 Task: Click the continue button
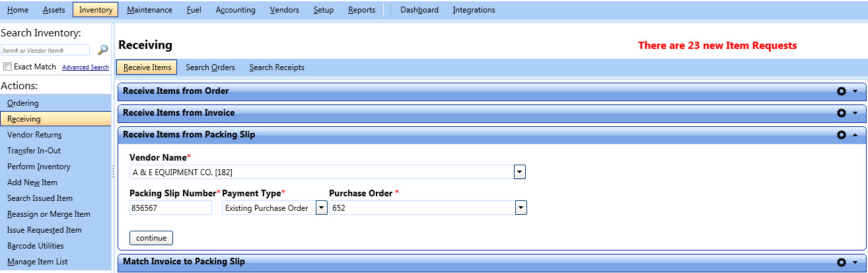tap(151, 237)
